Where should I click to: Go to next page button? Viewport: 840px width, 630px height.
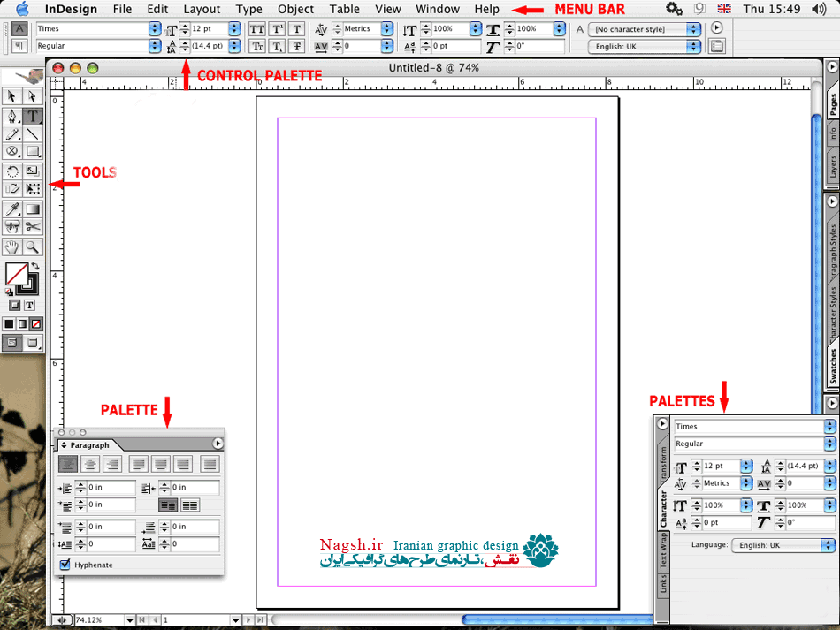[248, 619]
